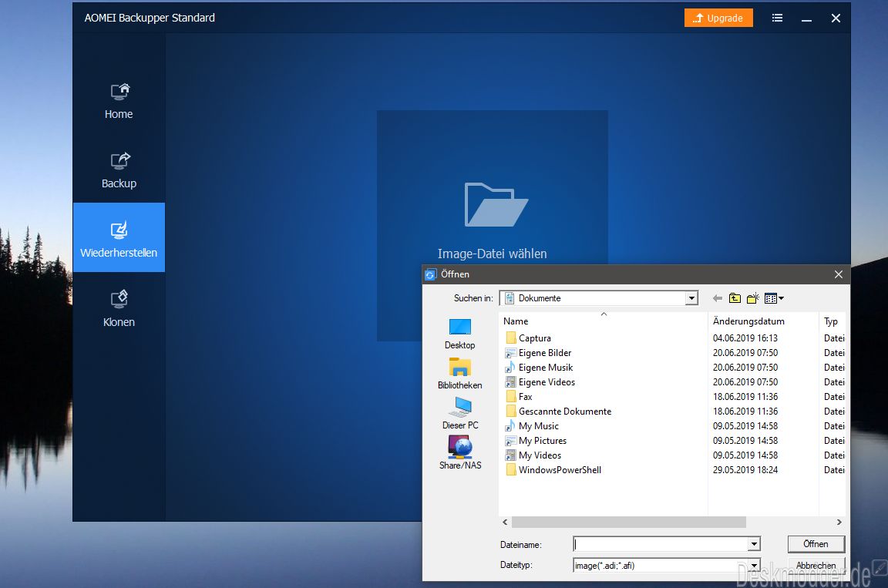
Task: Select the Wiederherstellen sidebar tab
Action: point(119,237)
